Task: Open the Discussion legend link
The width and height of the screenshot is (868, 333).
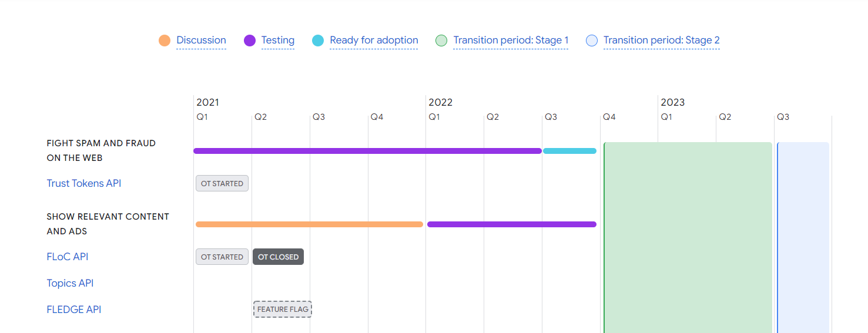Action: [x=201, y=41]
